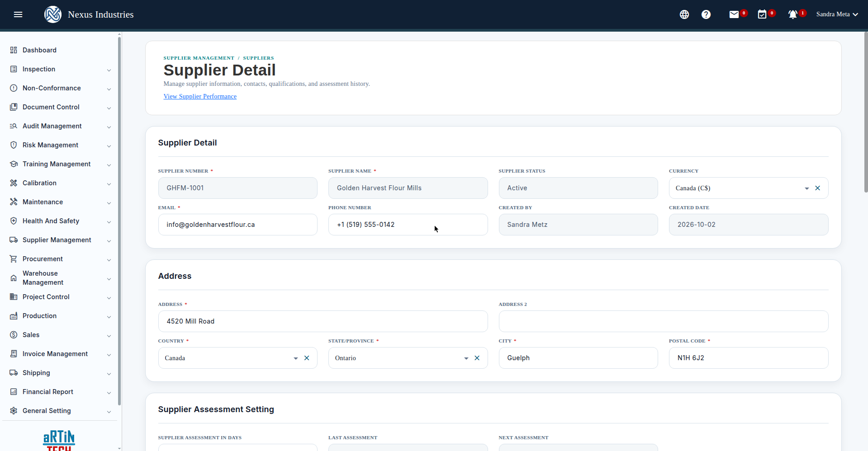Click the Address 2 input field
This screenshot has height=451, width=868.
(664, 321)
